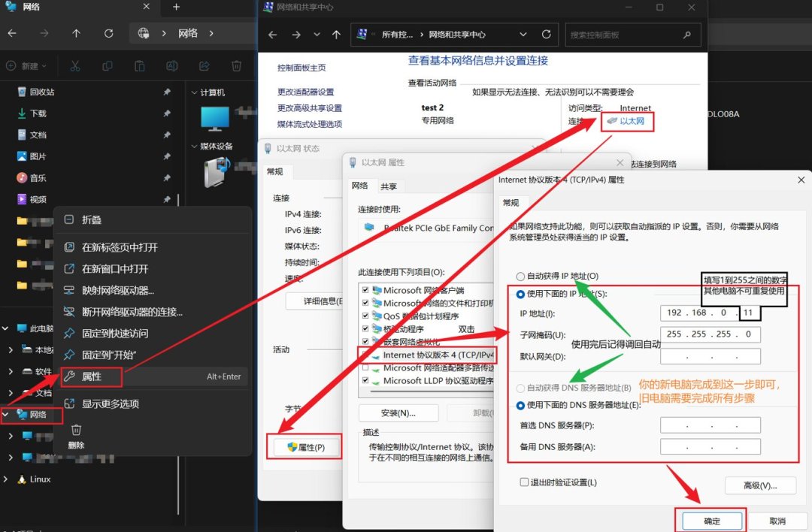The height and width of the screenshot is (532, 812).
Task: Choose 在新窗口中打开 in context menu
Action: coord(153,269)
